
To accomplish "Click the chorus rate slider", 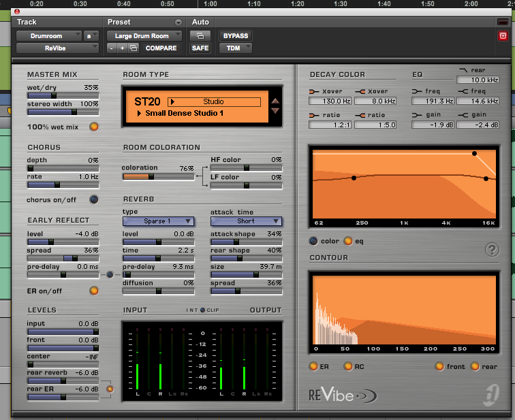I will coord(63,184).
